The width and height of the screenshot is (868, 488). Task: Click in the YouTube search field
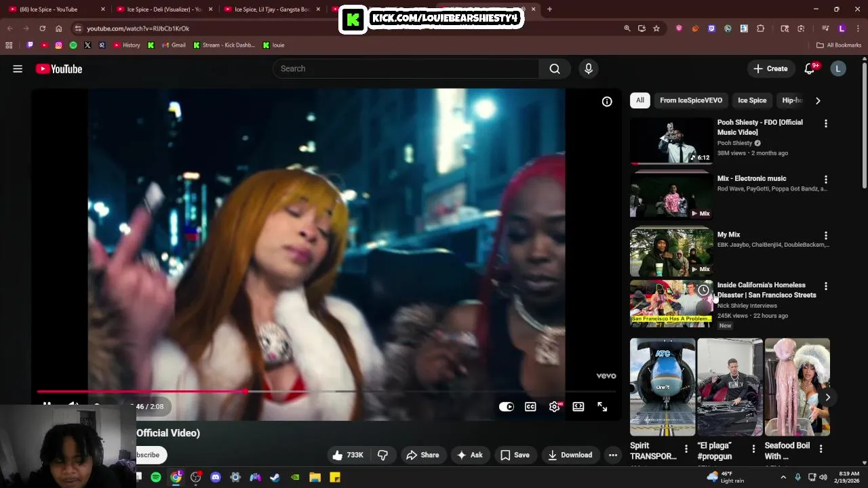tap(406, 68)
